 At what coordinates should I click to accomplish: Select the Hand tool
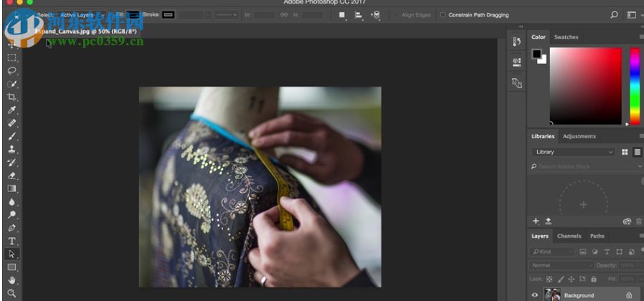click(11, 280)
